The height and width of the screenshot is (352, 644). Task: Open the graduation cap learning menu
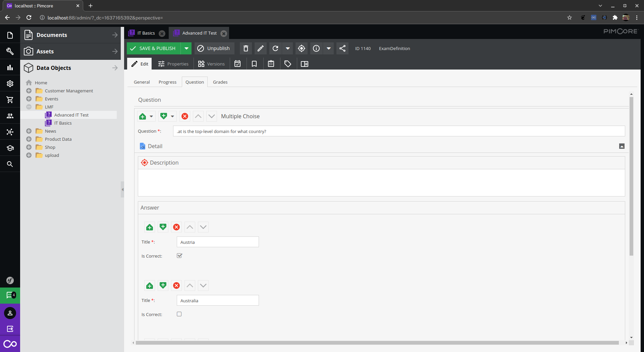pos(10,148)
